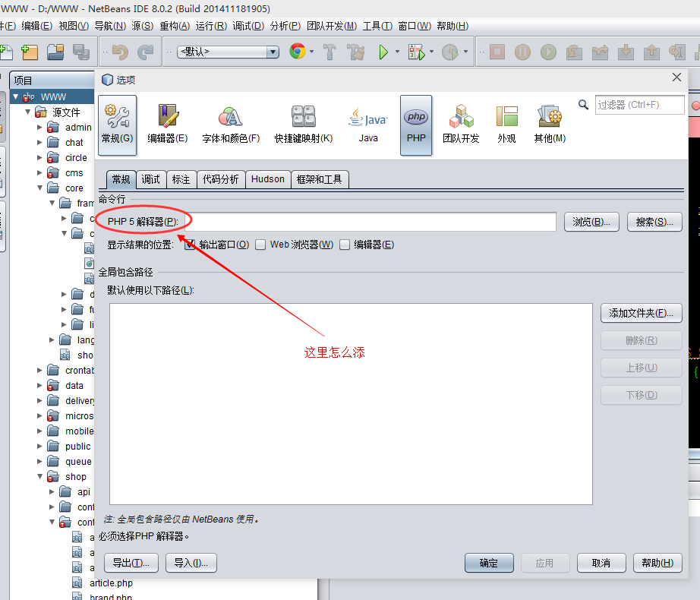This screenshot has height=600, width=700.
Task: Click the 取消 cancel button
Action: coord(601,563)
